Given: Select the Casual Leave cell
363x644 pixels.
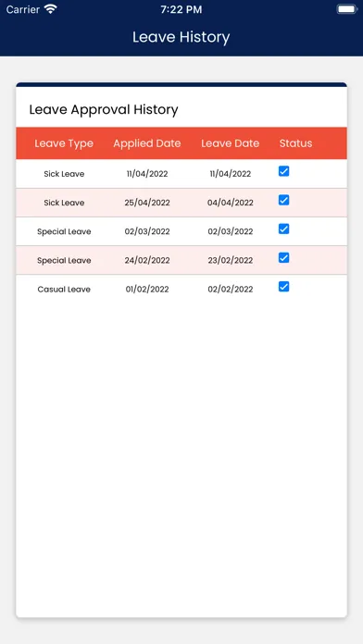Looking at the screenshot, I should point(64,289).
